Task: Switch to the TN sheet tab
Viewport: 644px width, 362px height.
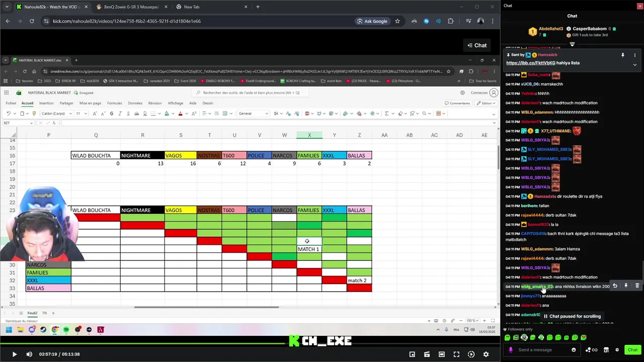Action: click(44, 313)
